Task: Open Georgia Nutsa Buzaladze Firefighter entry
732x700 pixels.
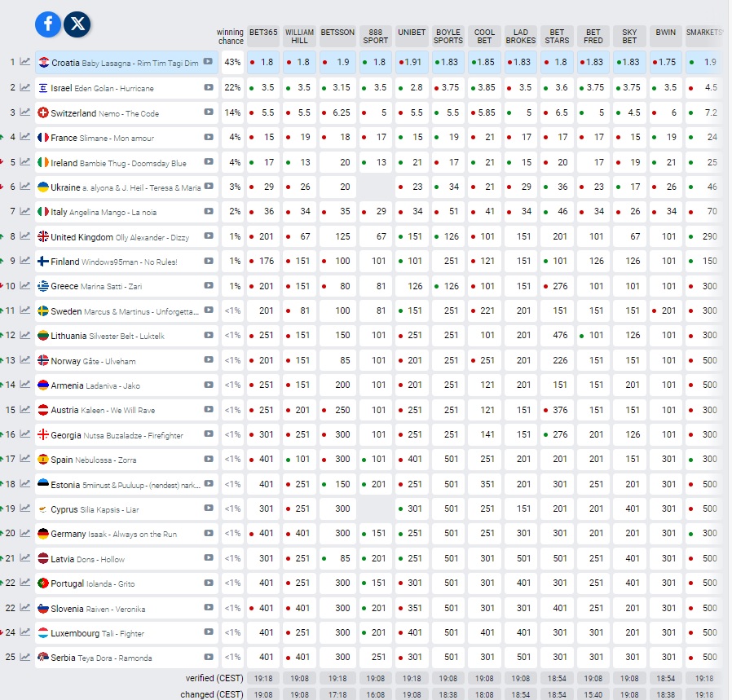Action: 126,434
